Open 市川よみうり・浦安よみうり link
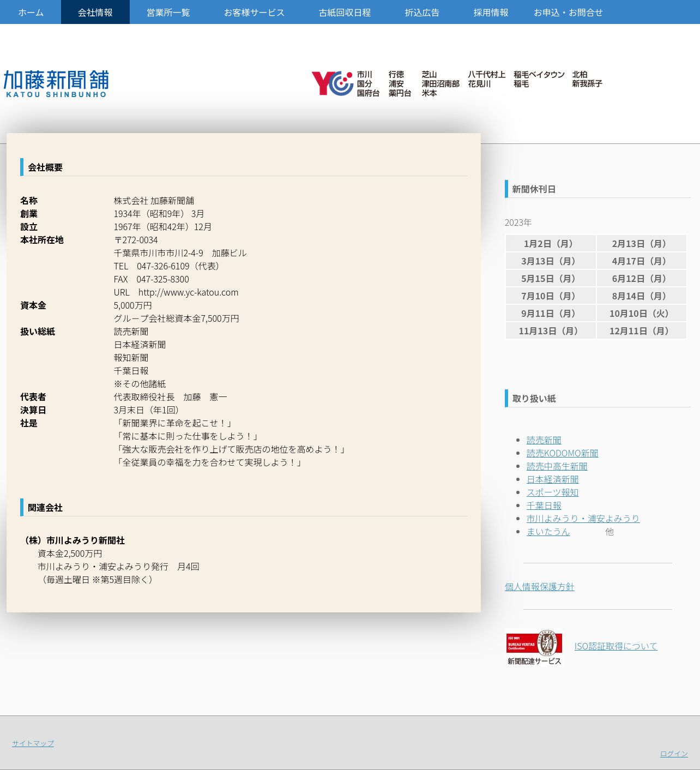Image resolution: width=700 pixels, height=770 pixels. click(583, 519)
